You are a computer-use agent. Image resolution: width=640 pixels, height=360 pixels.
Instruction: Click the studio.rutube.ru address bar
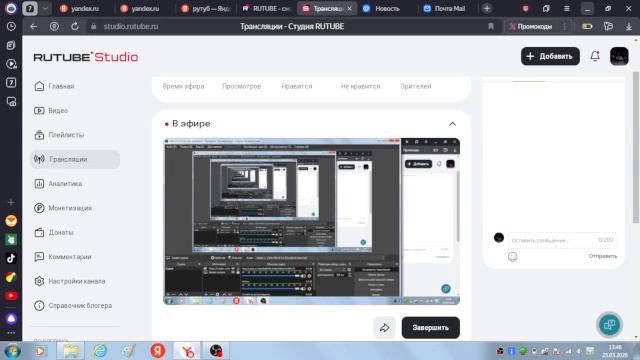(x=131, y=26)
